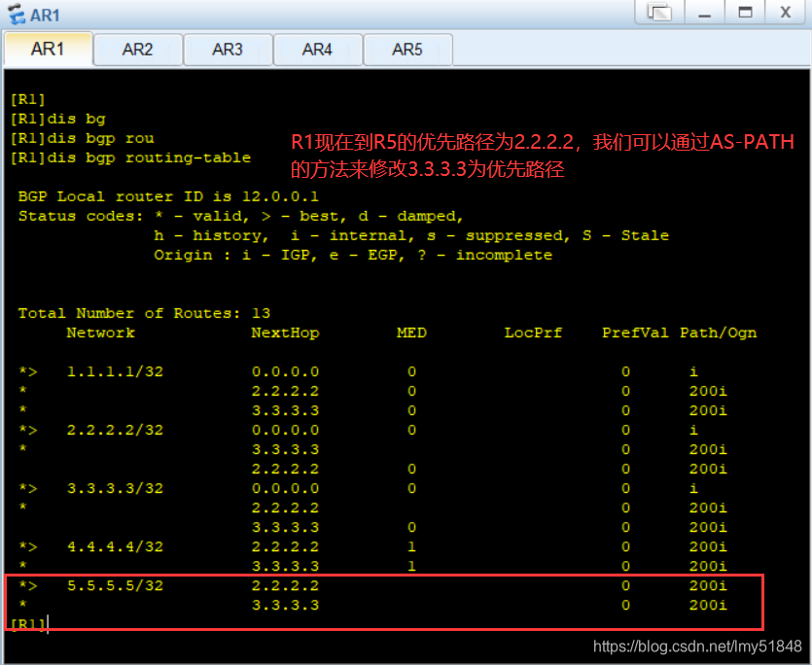The image size is (812, 665).
Task: Click the AR1 router app icon in title bar
Action: pyautogui.click(x=17, y=14)
